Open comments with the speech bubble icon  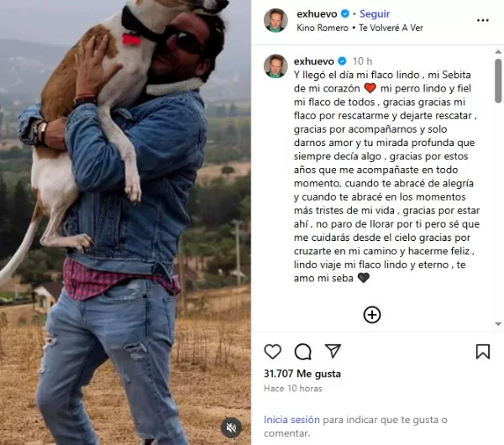tap(302, 352)
